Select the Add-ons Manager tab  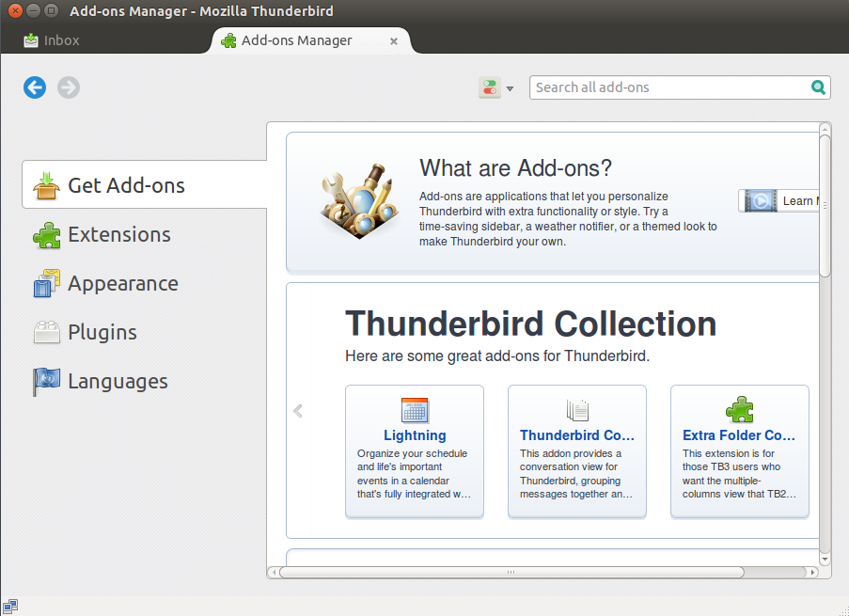[311, 40]
